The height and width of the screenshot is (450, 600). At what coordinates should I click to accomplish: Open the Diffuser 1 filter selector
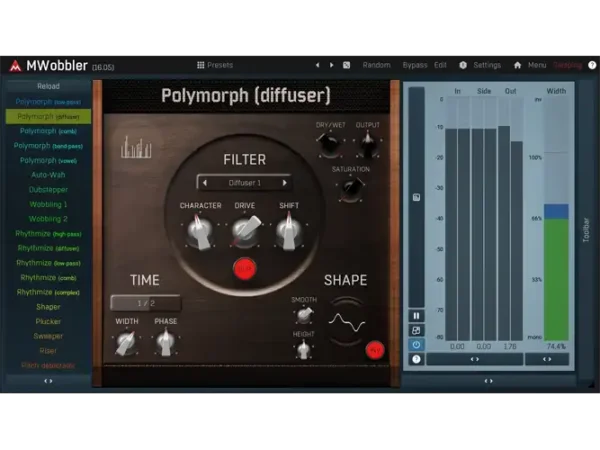pyautogui.click(x=245, y=183)
